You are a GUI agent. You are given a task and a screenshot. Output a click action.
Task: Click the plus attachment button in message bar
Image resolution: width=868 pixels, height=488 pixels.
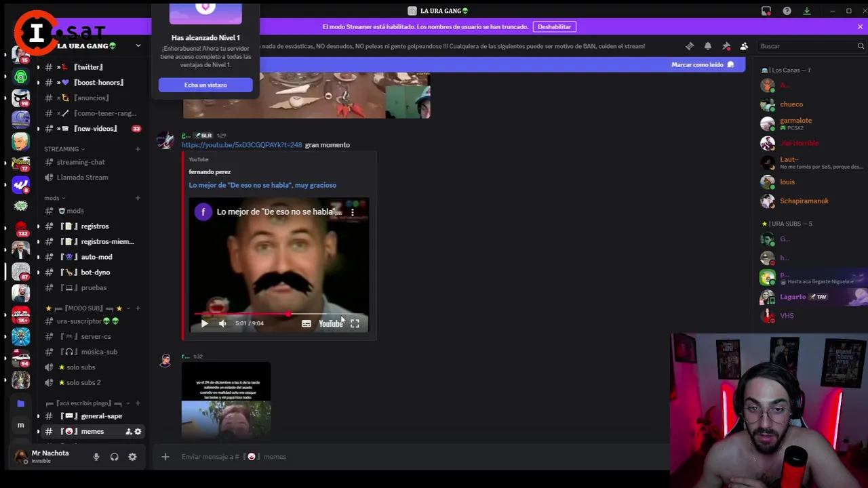coord(165,457)
